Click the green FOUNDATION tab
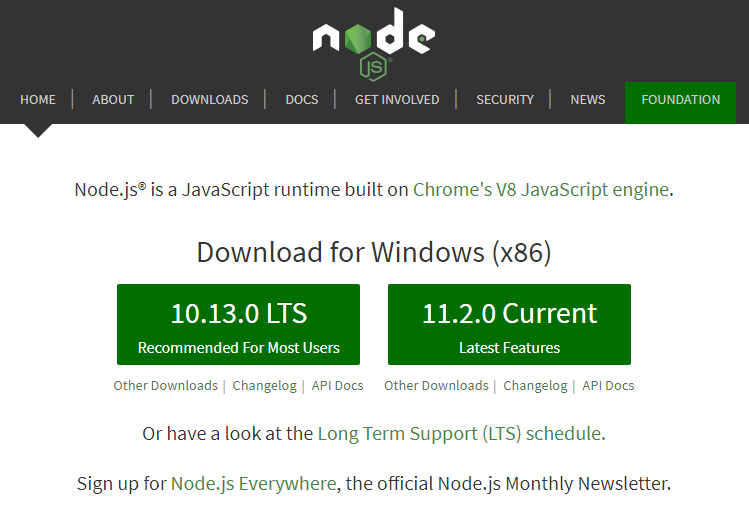Image resolution: width=749 pixels, height=525 pixels. [x=680, y=99]
